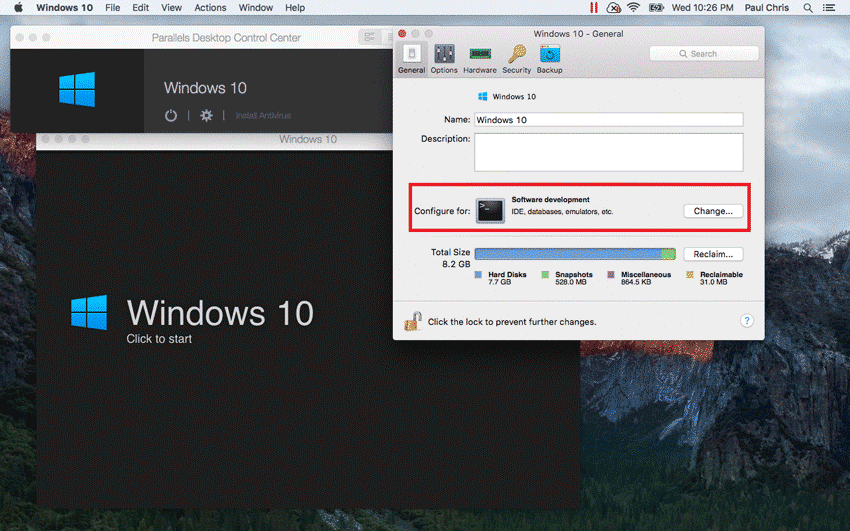Open the Apple menu
The image size is (850, 531).
click(x=18, y=8)
